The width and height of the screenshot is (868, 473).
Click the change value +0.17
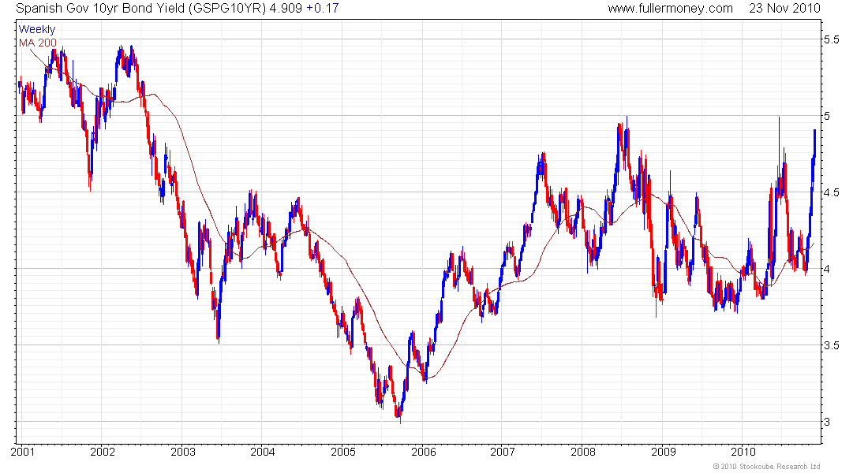[x=322, y=9]
